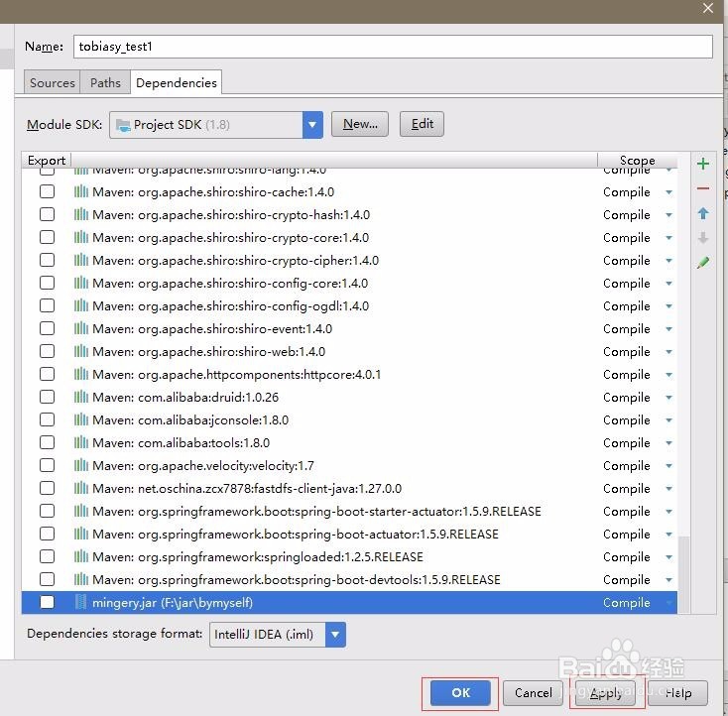The image size is (728, 716).
Task: Select Maven: org.apache.shiro:shiro-event:1.4.0 row
Action: [x=349, y=329]
